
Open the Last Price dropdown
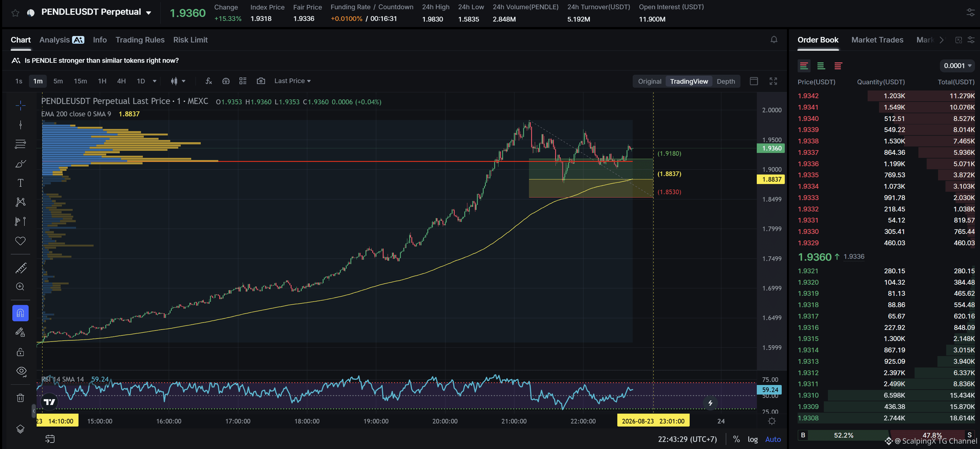point(292,81)
